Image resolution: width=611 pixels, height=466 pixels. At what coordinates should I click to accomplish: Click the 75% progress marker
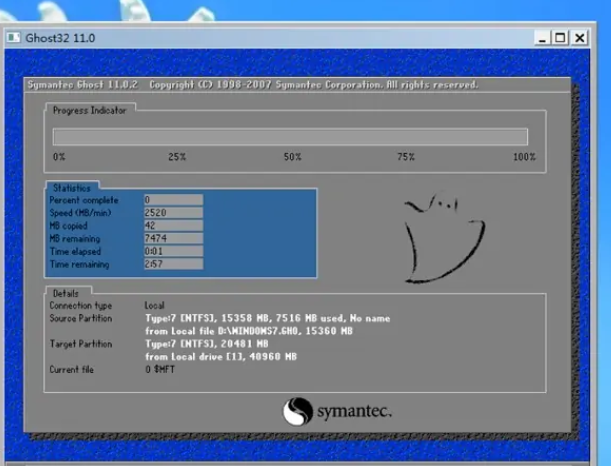[406, 157]
